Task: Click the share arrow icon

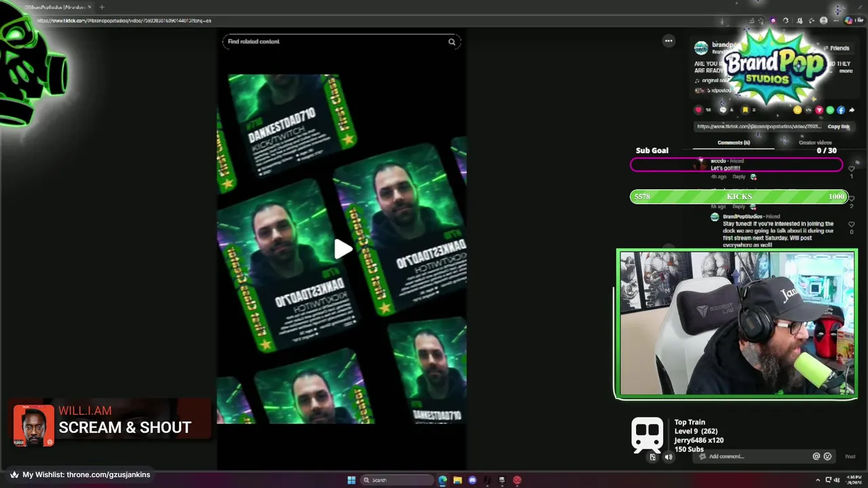Action: point(852,110)
